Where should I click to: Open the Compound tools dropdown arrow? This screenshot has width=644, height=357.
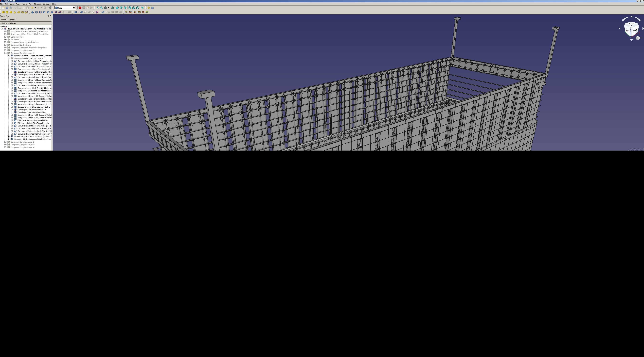(79, 12)
